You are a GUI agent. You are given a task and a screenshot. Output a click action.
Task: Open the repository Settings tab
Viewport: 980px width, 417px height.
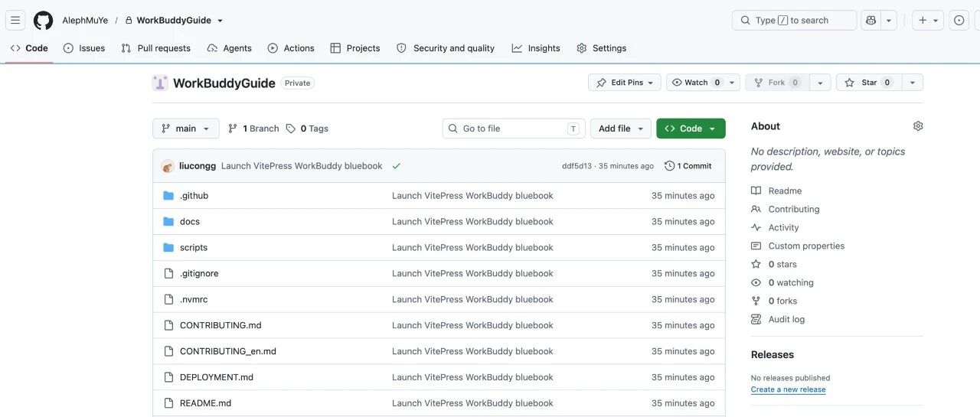click(x=602, y=48)
